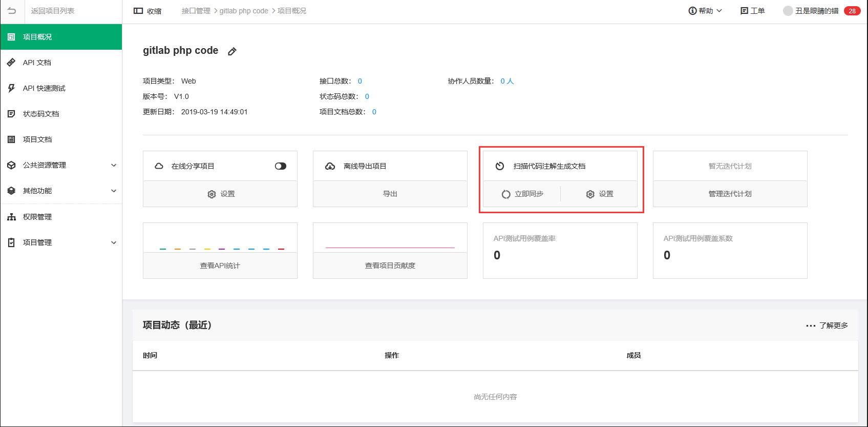Click update date 2019-03-19 14:49:01
Viewport: 868px width, 427px height.
pyautogui.click(x=215, y=112)
